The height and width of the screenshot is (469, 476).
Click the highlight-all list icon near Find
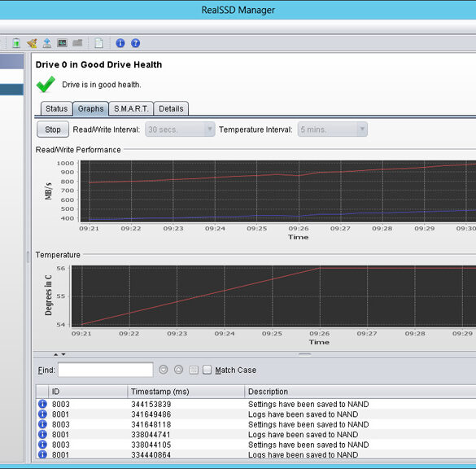[194, 370]
